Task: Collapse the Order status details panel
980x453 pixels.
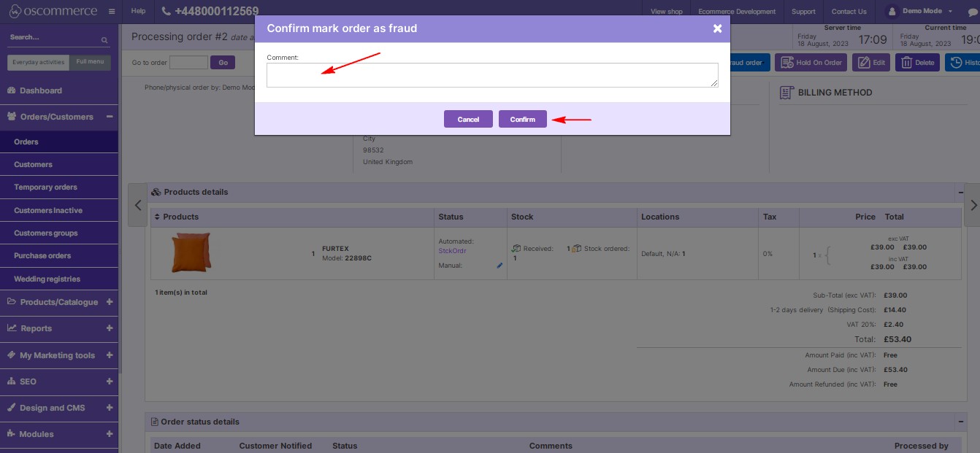Action: (x=960, y=422)
